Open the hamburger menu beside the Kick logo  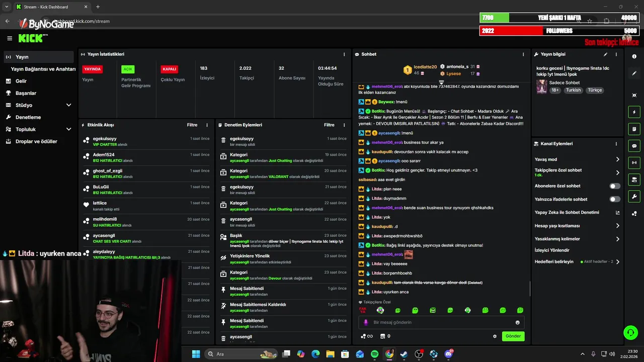coord(10,38)
